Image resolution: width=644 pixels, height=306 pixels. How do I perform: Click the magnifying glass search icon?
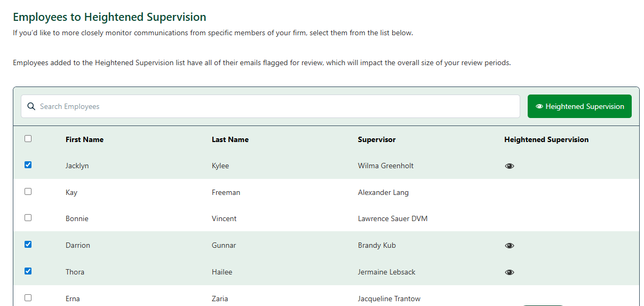pyautogui.click(x=31, y=106)
